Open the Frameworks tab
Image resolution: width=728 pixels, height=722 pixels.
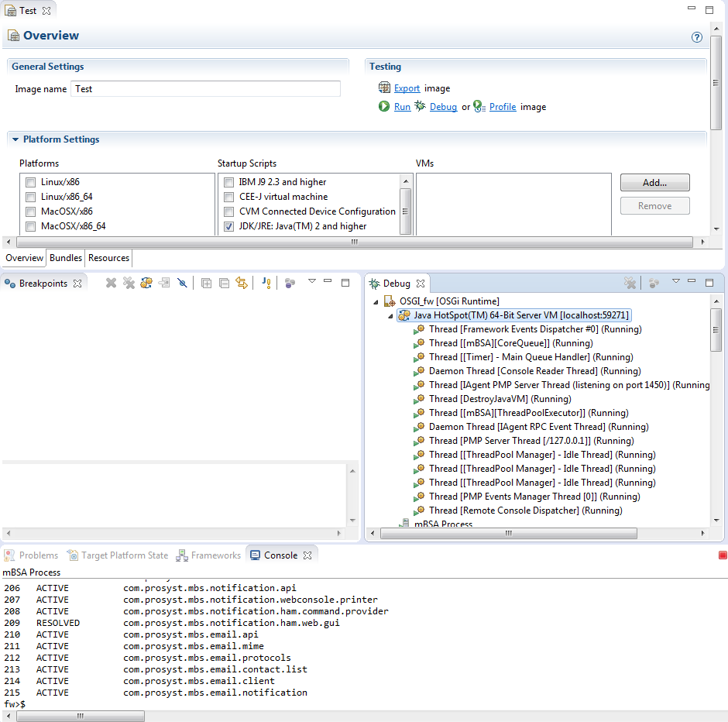pyautogui.click(x=209, y=555)
